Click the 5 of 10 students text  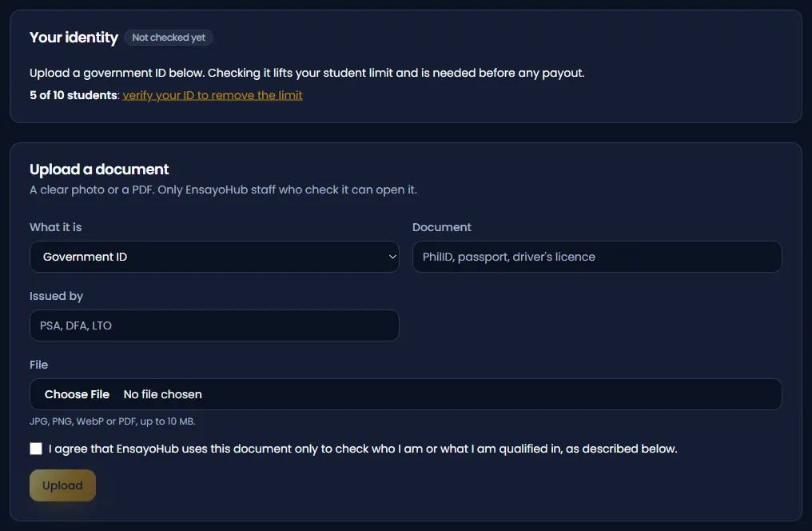tap(74, 95)
